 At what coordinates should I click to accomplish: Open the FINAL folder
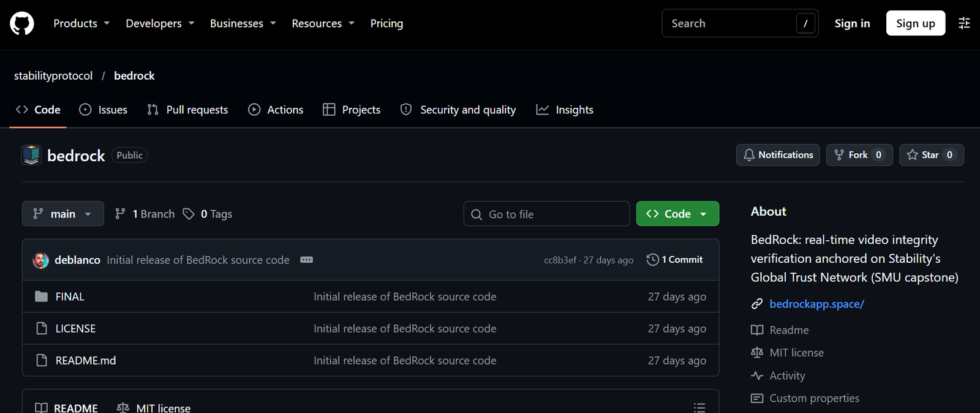70,297
